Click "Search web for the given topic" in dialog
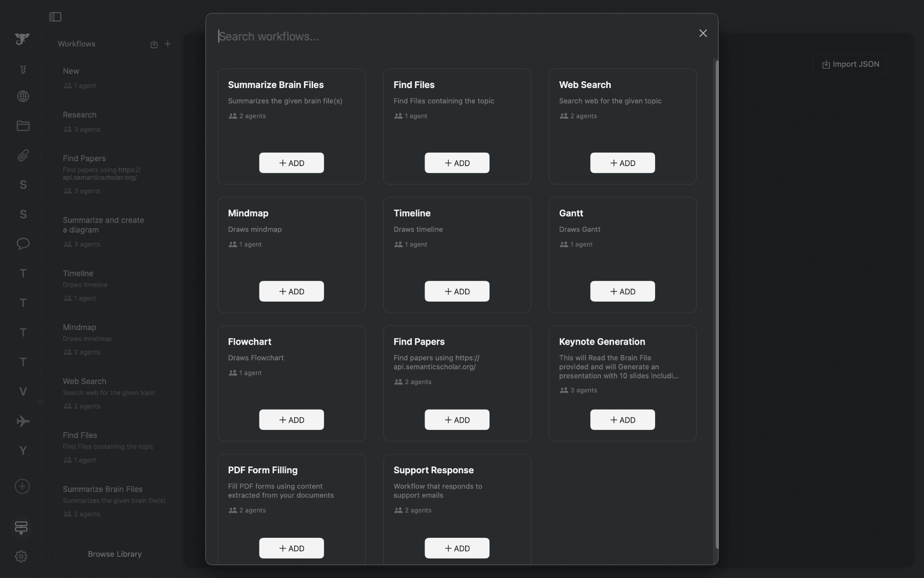924x578 pixels. pos(610,101)
